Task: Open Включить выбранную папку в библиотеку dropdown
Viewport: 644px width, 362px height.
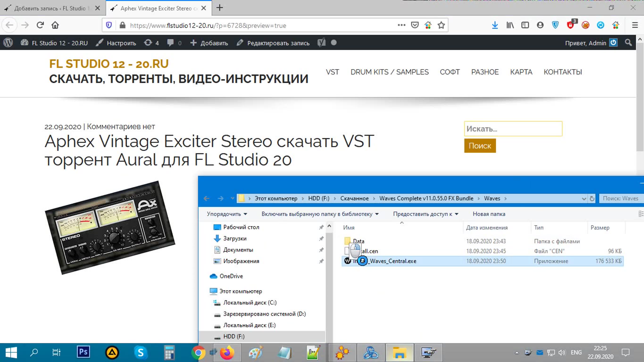Action: (320, 214)
